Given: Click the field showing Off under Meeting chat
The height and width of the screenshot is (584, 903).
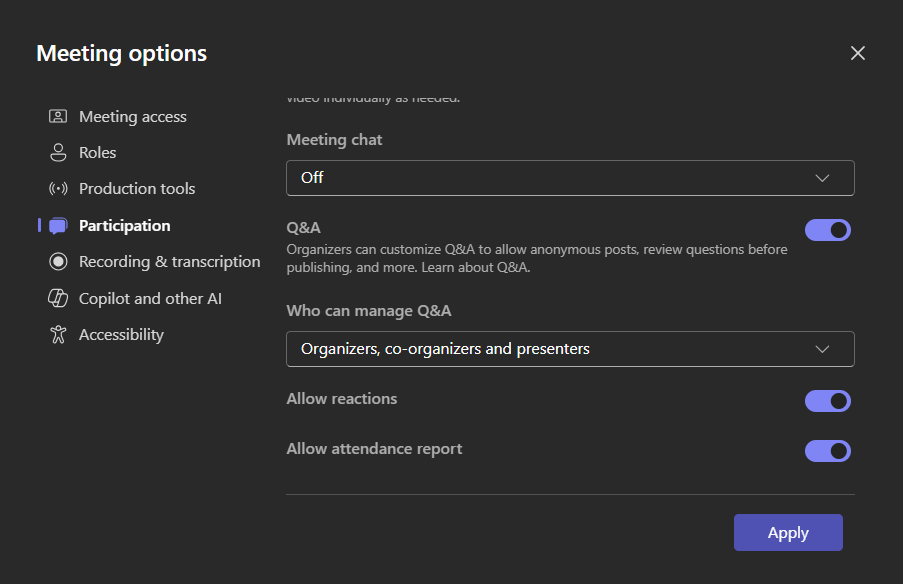Looking at the screenshot, I should (570, 177).
